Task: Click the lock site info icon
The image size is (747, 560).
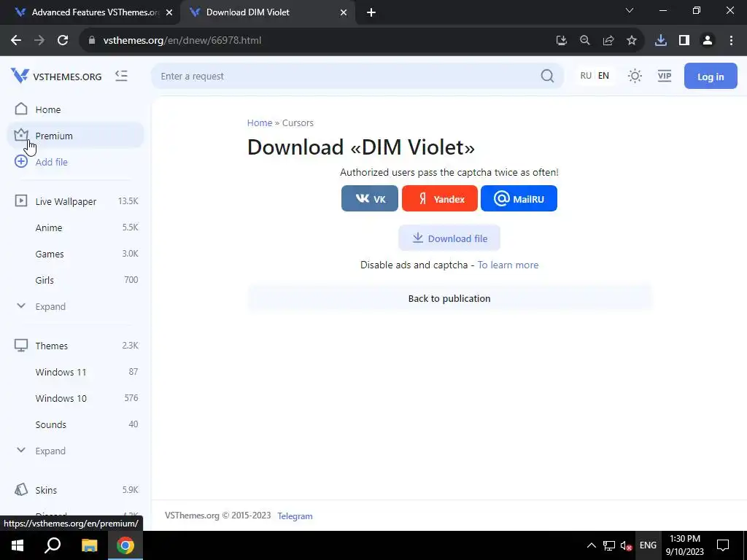Action: (x=92, y=41)
